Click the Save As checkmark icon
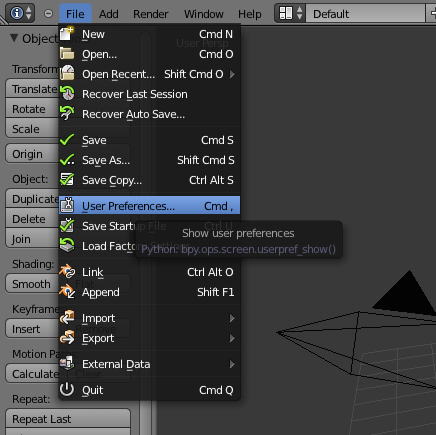Screen dimensions: 436x435 coord(67,160)
